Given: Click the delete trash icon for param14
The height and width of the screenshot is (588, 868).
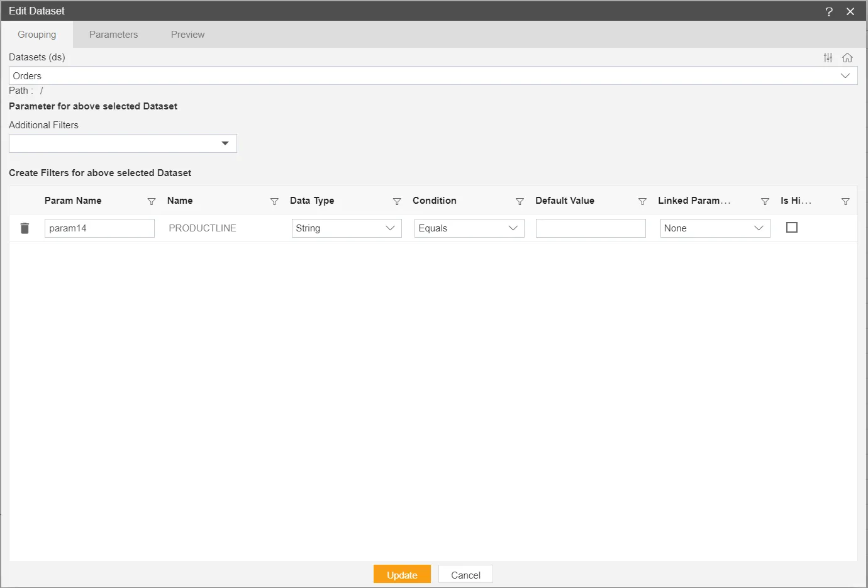Looking at the screenshot, I should pyautogui.click(x=25, y=228).
